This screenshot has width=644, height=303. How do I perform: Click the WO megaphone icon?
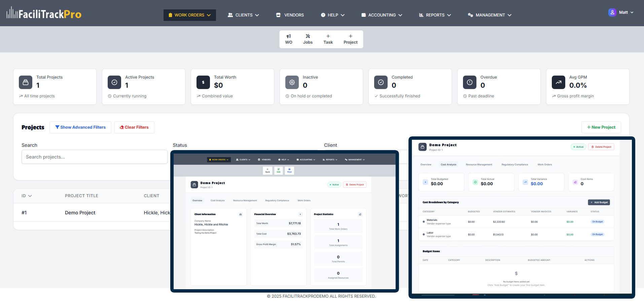tap(288, 36)
